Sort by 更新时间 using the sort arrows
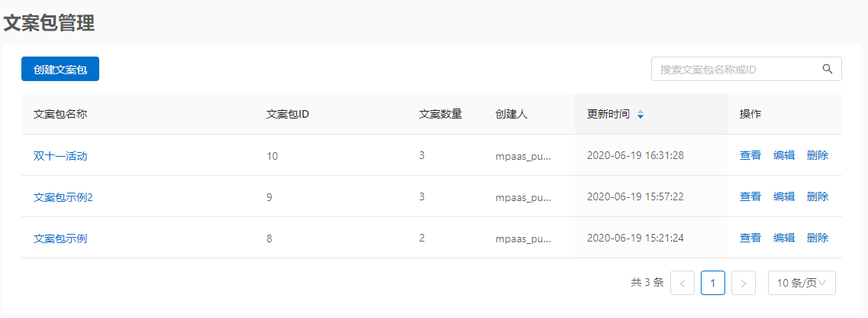This screenshot has width=868, height=318. 641,115
